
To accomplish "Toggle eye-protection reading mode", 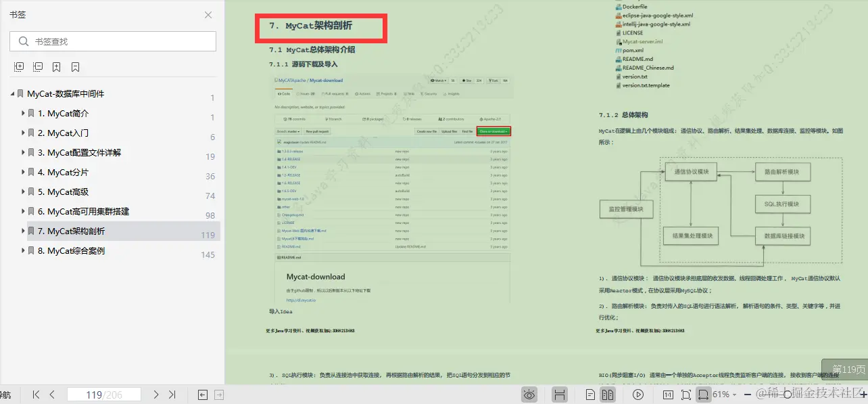I will tap(529, 394).
